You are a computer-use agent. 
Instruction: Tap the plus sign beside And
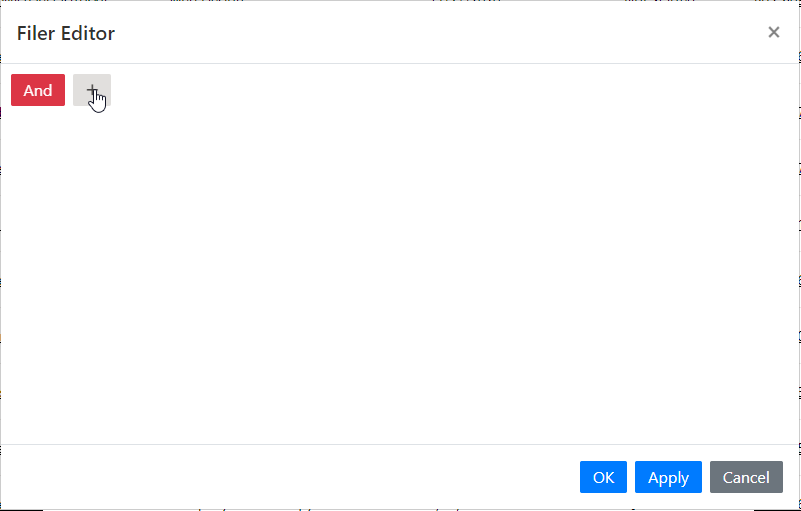(x=92, y=90)
